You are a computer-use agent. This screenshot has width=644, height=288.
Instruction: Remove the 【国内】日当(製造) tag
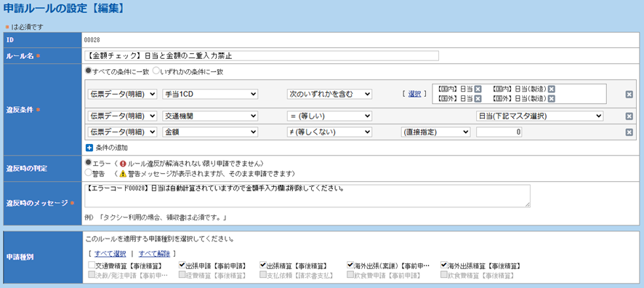[551, 89]
